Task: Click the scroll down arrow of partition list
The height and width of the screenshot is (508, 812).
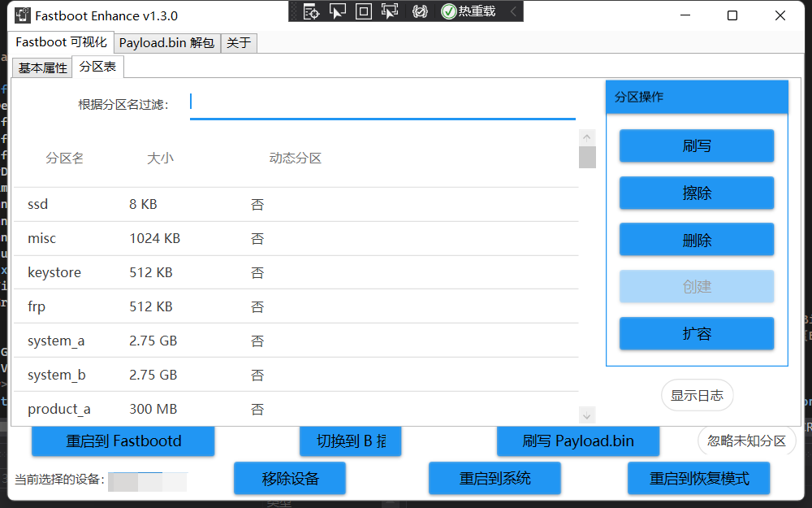Action: click(x=587, y=415)
